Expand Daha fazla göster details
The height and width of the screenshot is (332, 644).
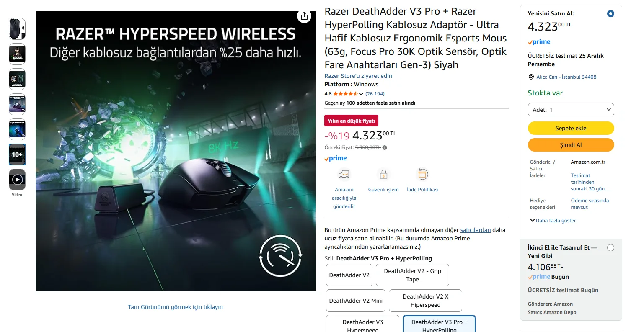tap(553, 221)
